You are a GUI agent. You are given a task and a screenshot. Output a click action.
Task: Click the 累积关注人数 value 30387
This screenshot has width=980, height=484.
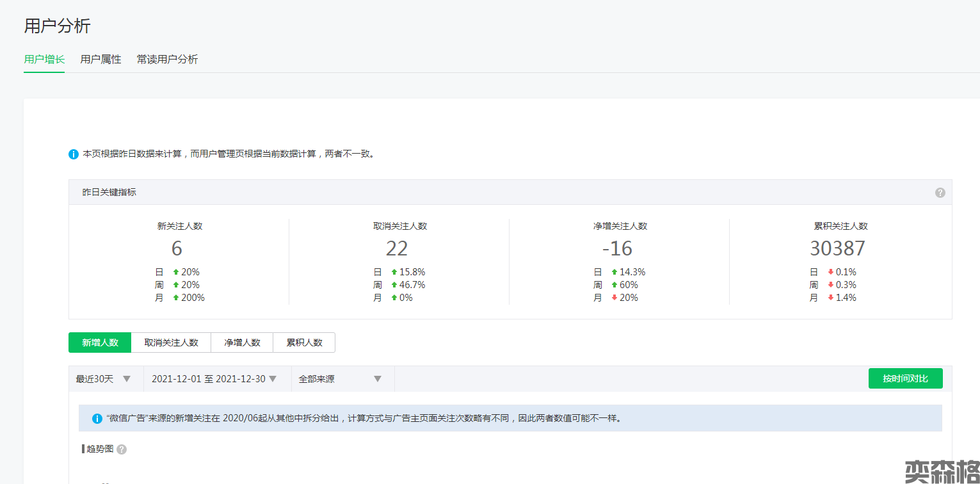(x=837, y=248)
